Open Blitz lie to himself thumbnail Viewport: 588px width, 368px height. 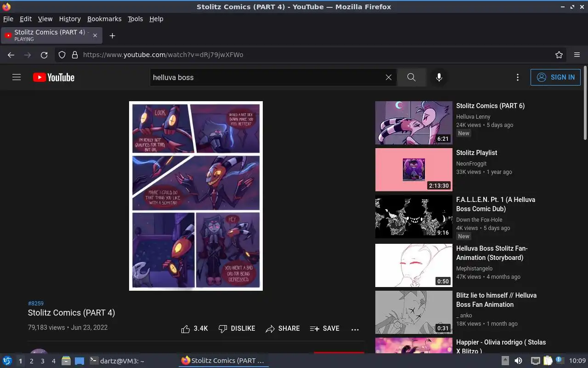414,312
